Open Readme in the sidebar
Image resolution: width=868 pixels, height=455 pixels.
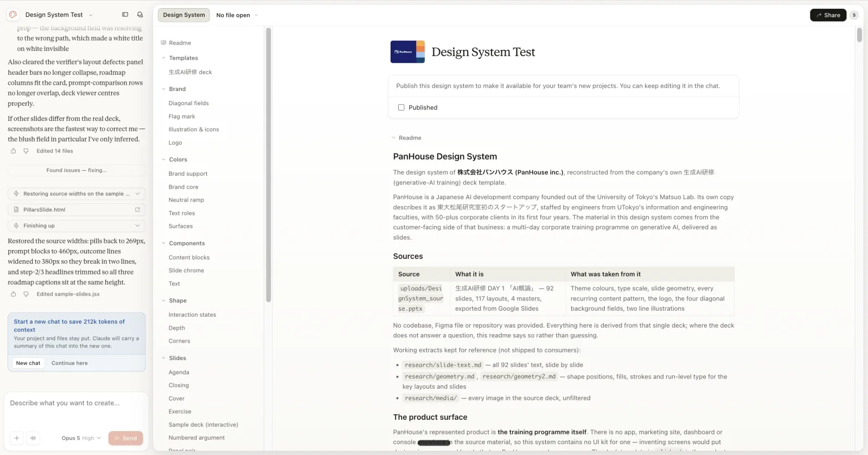pos(180,43)
